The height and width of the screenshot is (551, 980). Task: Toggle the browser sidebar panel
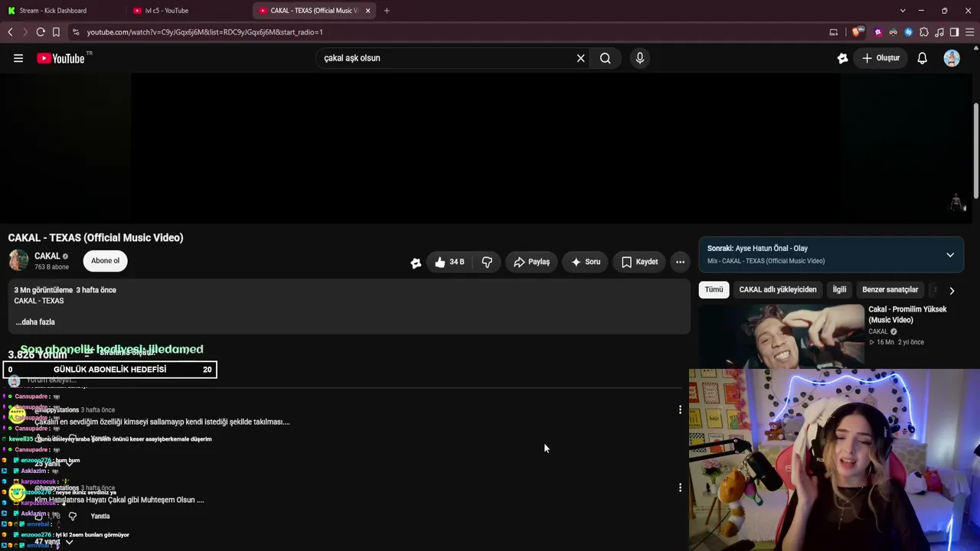pos(954,32)
